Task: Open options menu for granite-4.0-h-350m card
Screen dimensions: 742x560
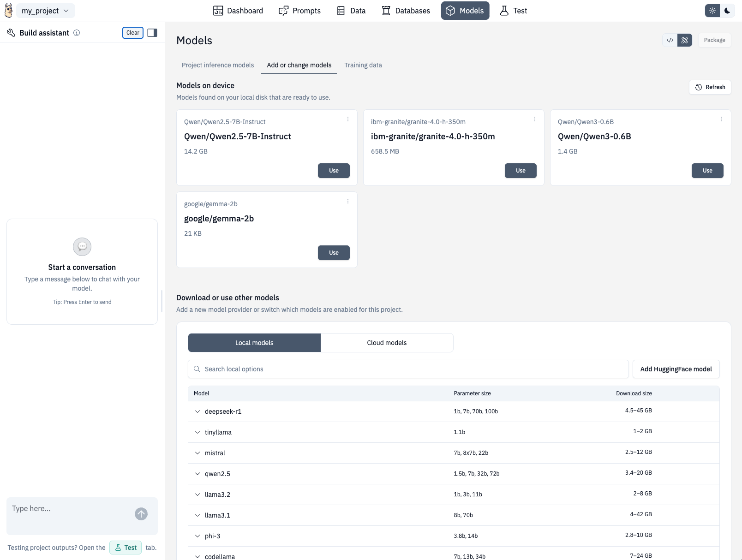Action: tap(535, 119)
